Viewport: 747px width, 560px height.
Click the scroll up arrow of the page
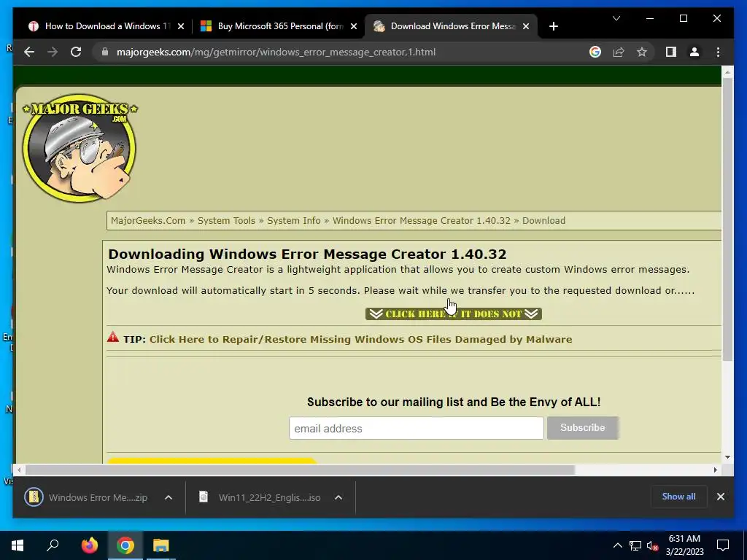[727, 72]
